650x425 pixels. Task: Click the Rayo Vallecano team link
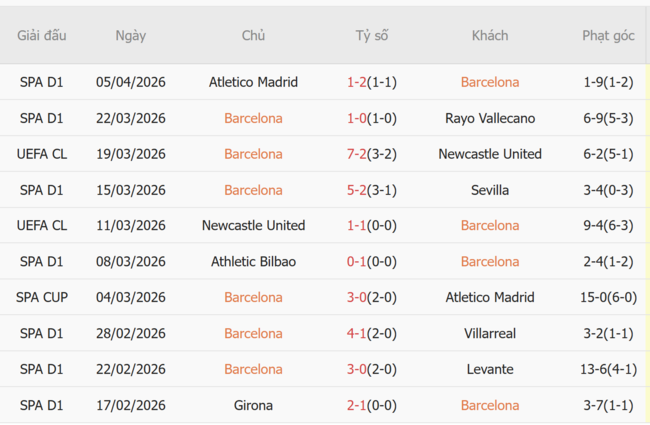(x=489, y=118)
